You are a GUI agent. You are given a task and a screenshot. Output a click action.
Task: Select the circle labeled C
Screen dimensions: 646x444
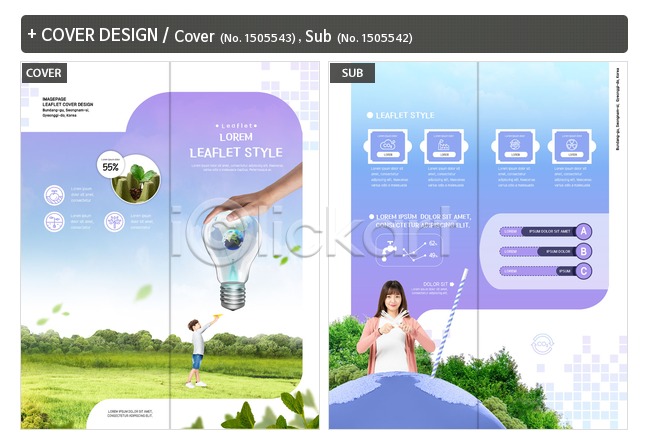584,271
